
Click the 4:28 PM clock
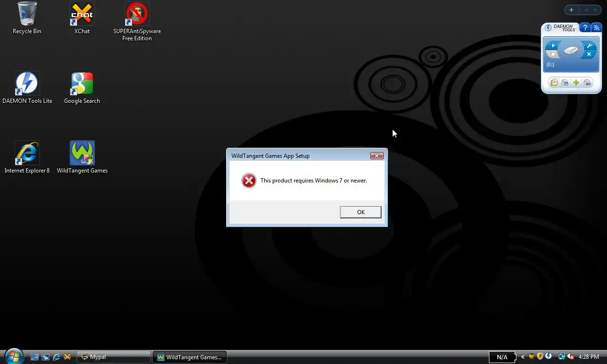(589, 357)
